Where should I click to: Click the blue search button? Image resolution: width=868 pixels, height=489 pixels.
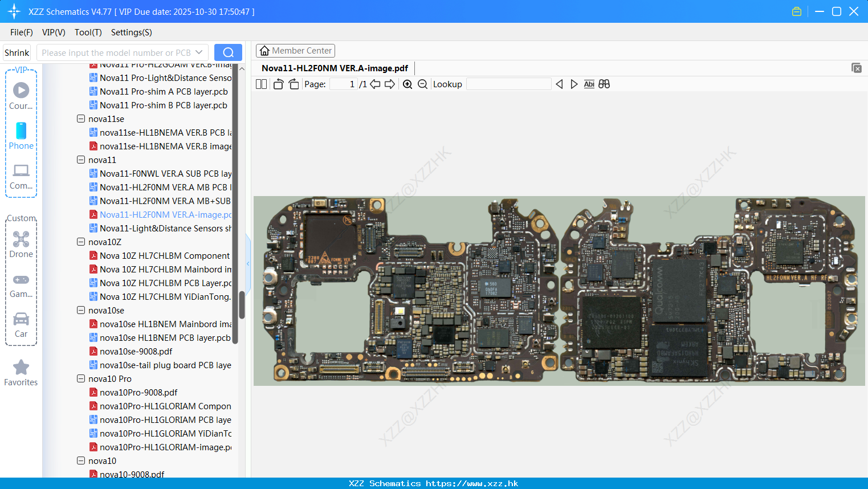tap(228, 52)
